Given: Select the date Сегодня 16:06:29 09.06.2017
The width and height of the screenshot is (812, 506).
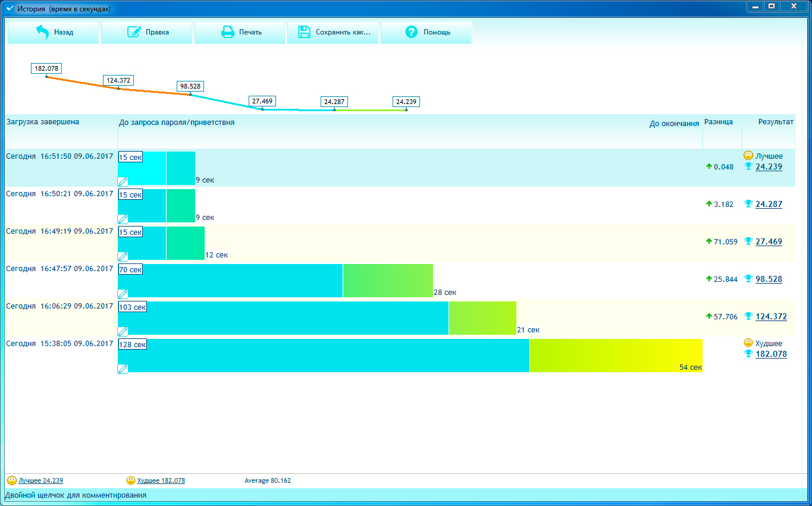Looking at the screenshot, I should click(x=59, y=306).
